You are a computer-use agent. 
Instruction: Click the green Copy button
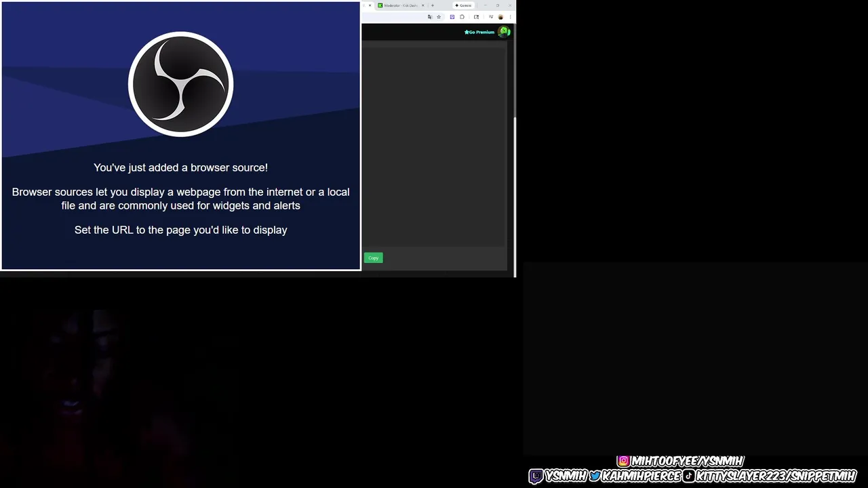[x=373, y=258]
